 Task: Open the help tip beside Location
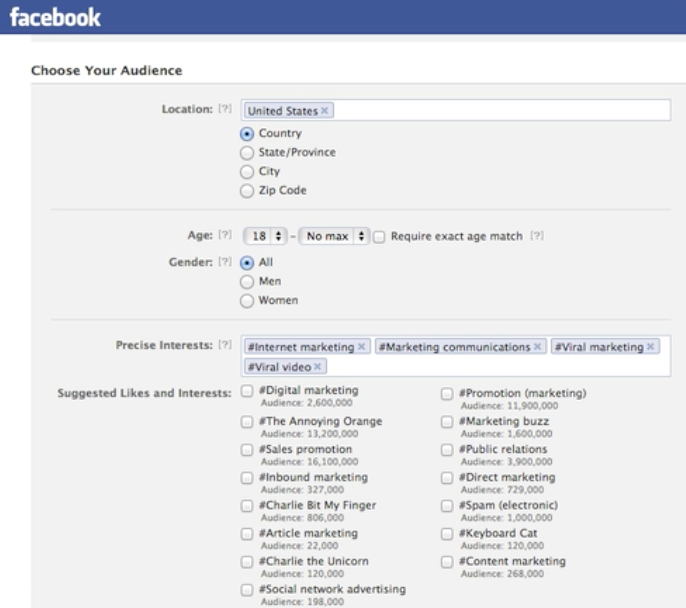[225, 109]
